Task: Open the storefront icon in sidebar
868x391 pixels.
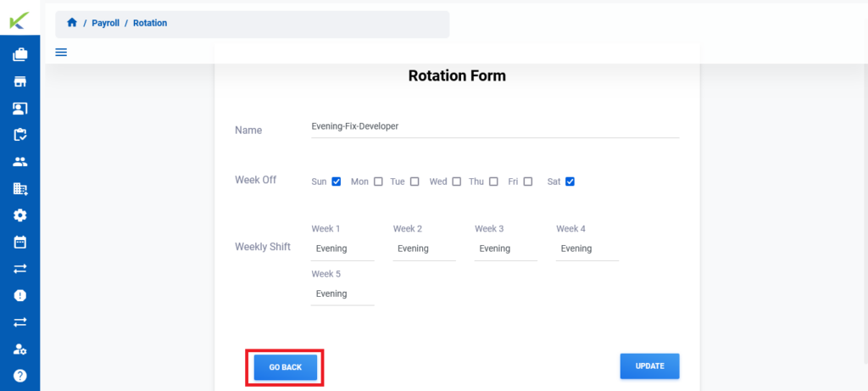Action: pos(20,81)
